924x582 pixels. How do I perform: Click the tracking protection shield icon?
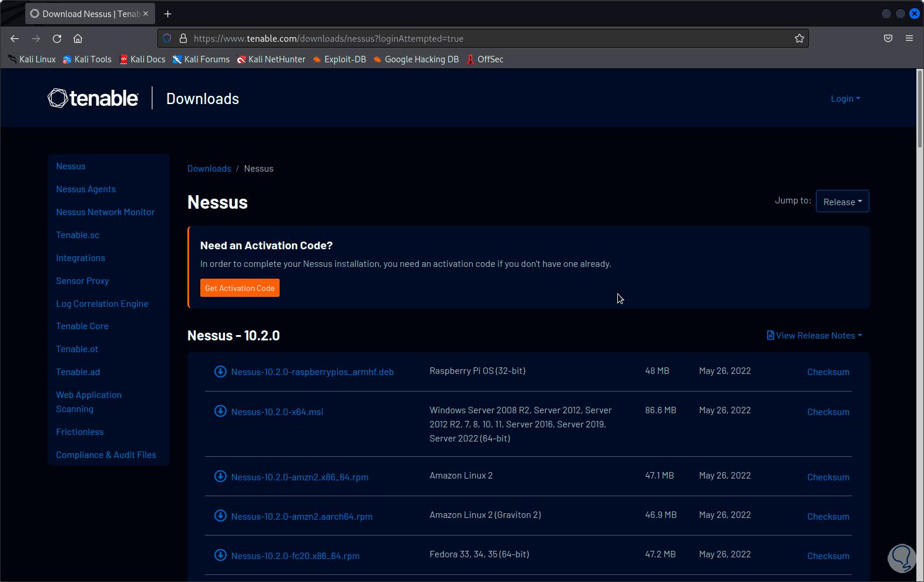coord(167,39)
